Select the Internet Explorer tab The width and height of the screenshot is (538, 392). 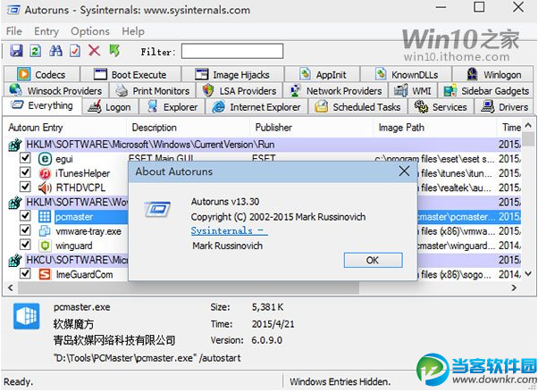click(x=256, y=107)
